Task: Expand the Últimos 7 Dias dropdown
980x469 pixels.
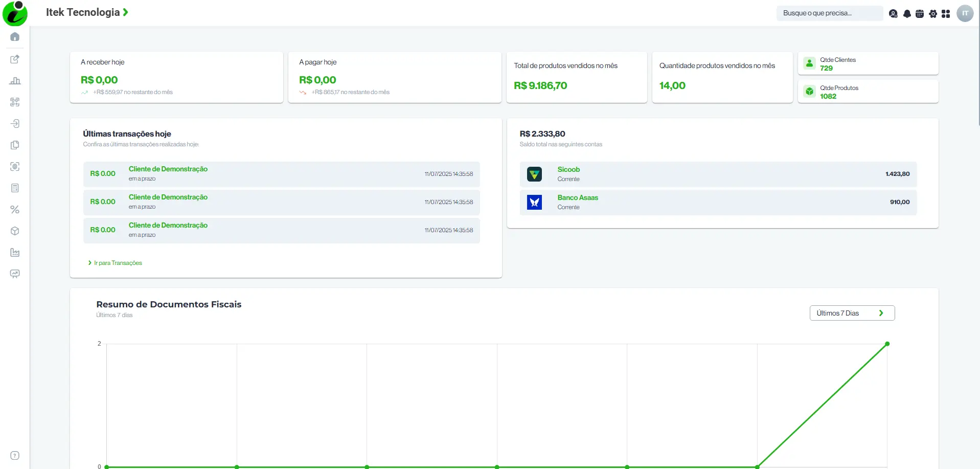Action: 852,313
